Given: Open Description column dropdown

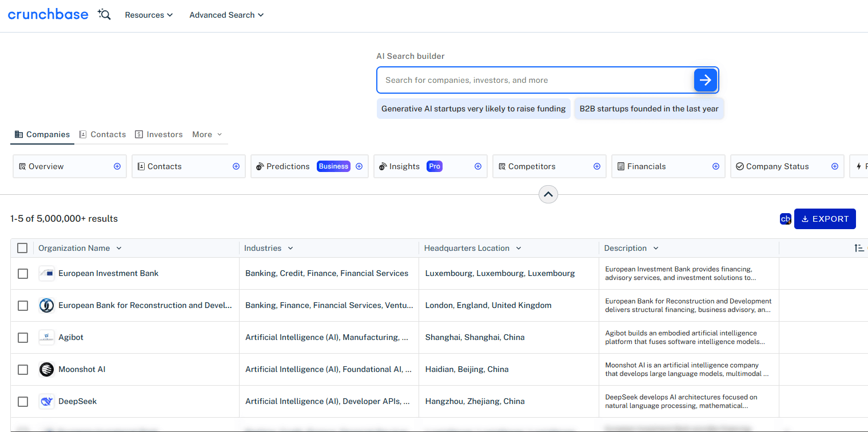Looking at the screenshot, I should coord(656,248).
